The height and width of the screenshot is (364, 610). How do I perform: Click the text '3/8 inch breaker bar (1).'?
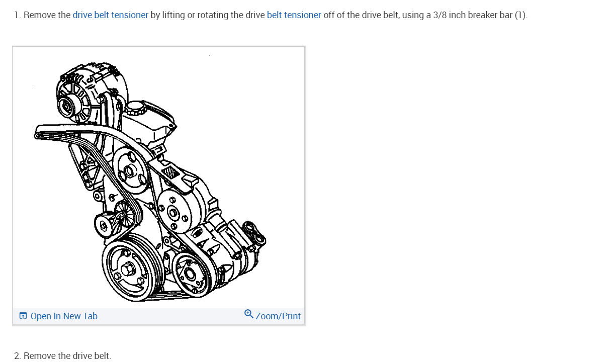point(480,15)
